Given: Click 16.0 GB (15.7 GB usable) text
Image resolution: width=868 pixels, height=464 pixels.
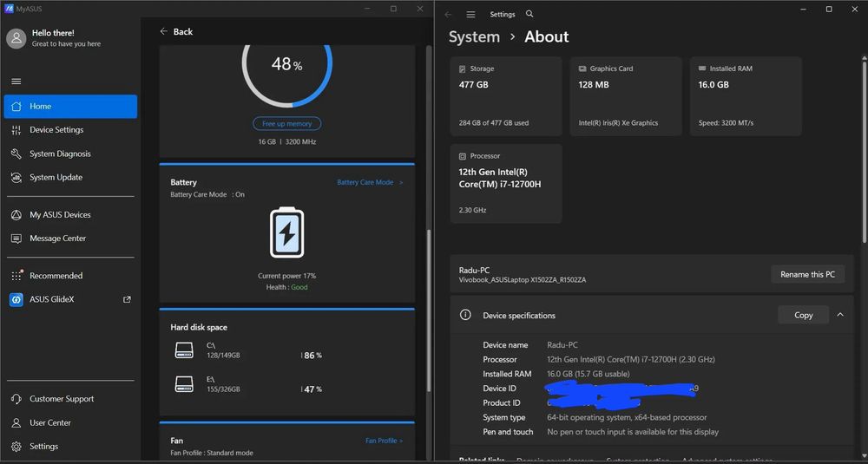Looking at the screenshot, I should [x=589, y=374].
